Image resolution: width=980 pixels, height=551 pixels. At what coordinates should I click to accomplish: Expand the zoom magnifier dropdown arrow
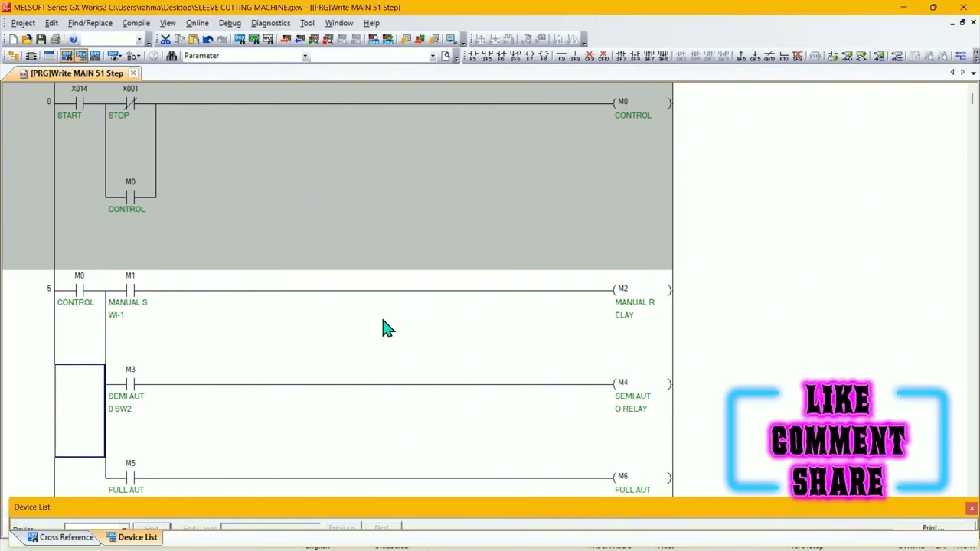(139, 56)
